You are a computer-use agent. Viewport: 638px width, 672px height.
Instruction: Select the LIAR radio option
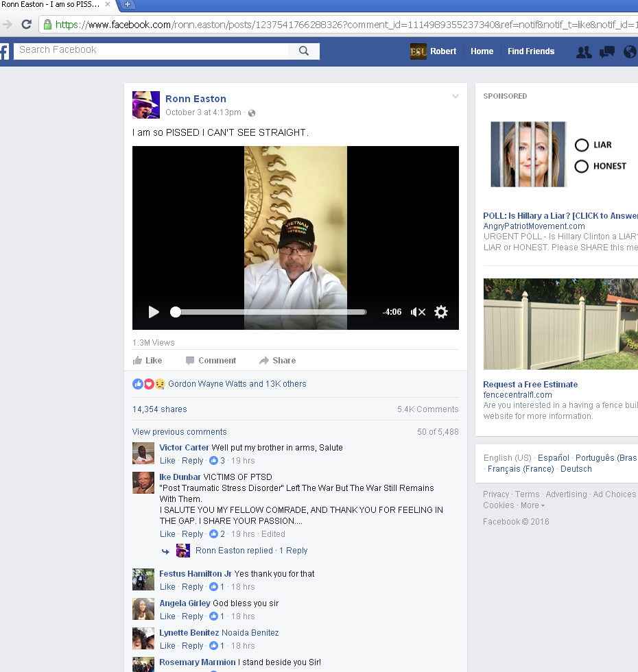582,145
